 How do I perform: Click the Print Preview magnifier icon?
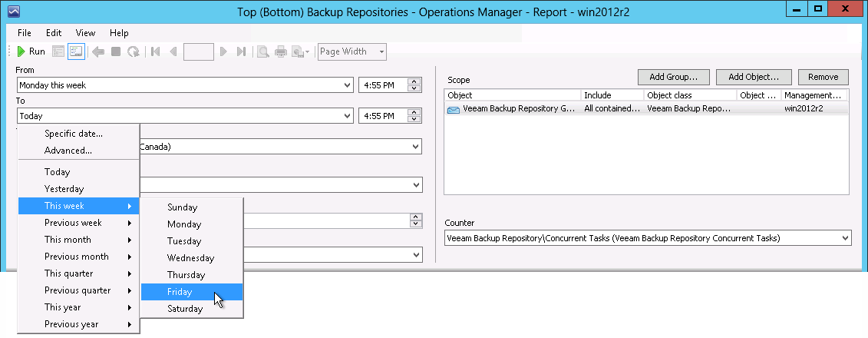click(262, 51)
